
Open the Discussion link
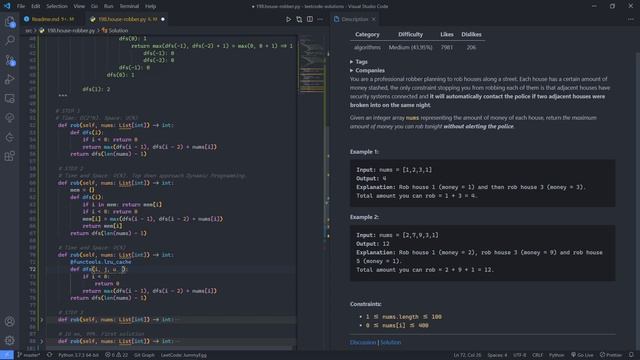362,342
